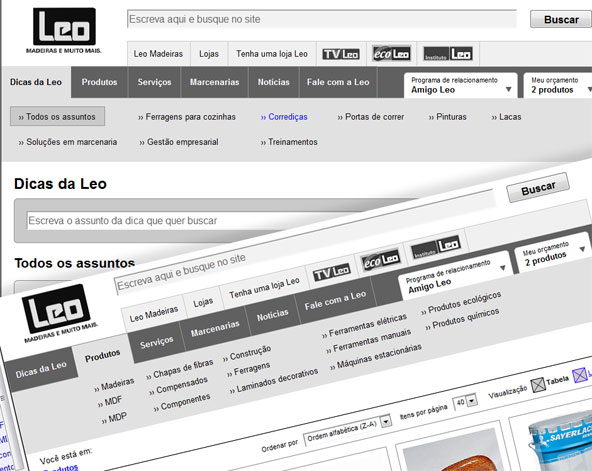
Task: Open Leo Madeiras link in tilted window
Action: [x=153, y=314]
